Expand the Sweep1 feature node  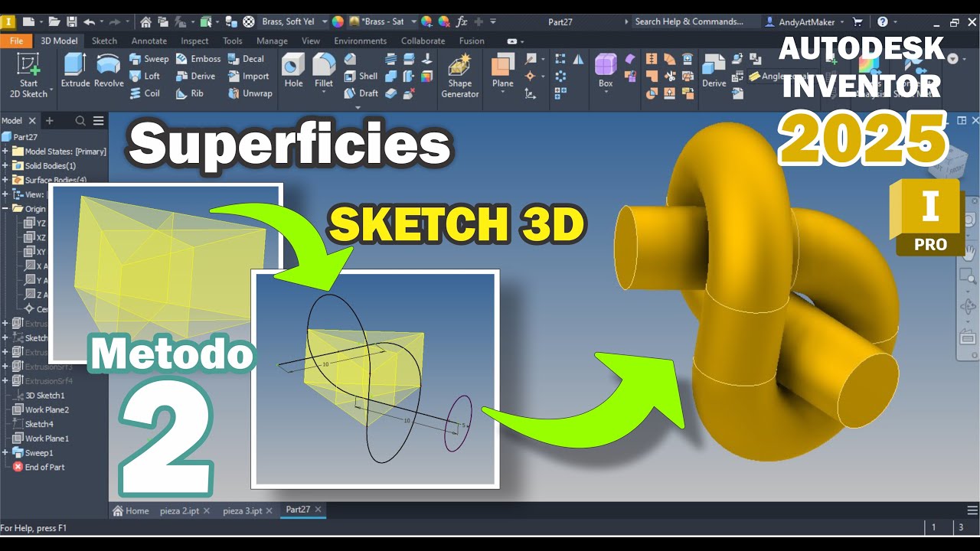click(5, 453)
